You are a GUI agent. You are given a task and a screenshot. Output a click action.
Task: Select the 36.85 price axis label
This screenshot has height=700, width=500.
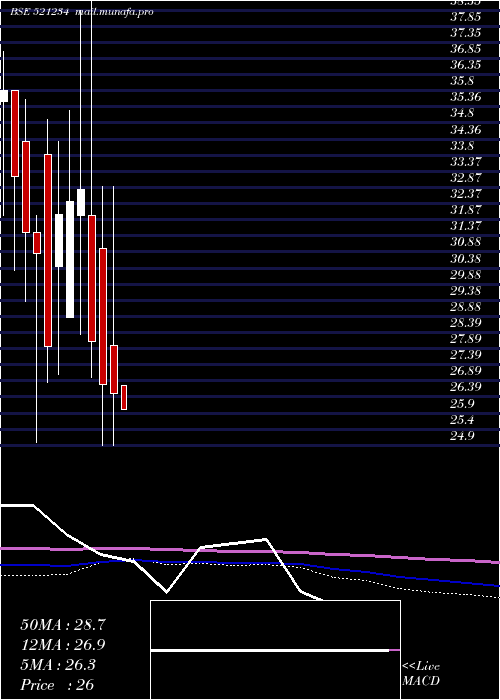click(466, 49)
